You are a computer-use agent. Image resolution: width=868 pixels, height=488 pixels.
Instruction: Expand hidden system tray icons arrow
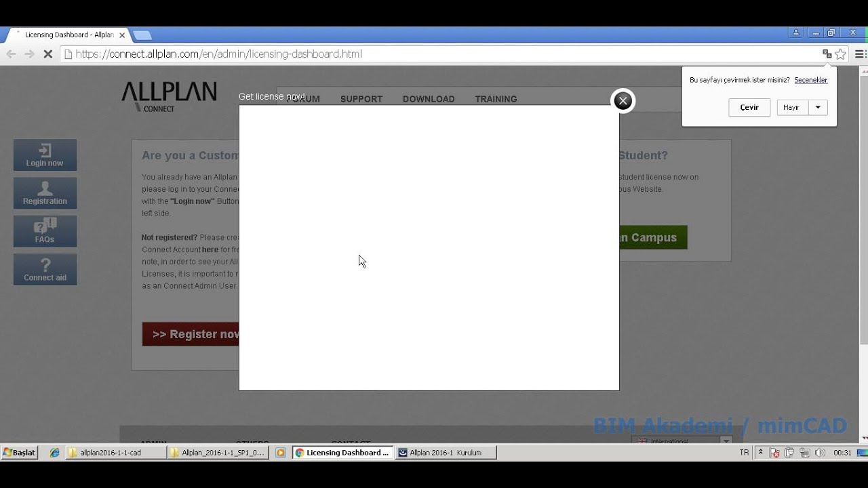click(x=760, y=453)
